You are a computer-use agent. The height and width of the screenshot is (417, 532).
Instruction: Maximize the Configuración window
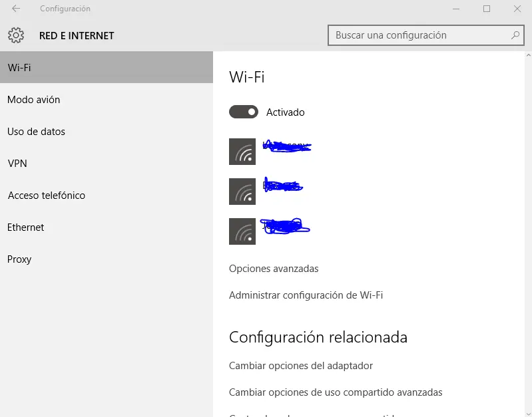pyautogui.click(x=487, y=9)
